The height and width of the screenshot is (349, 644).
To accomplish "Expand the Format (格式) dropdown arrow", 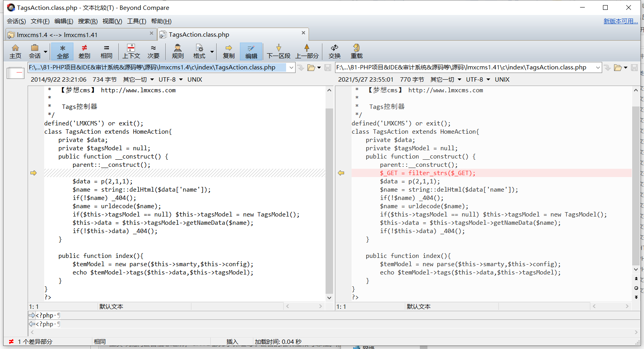I will (212, 52).
